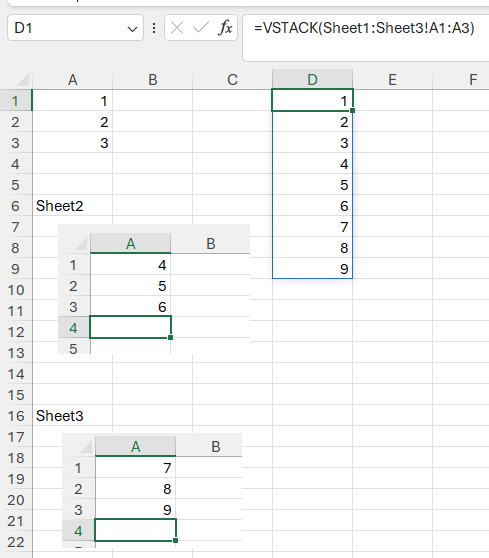The image size is (489, 558).
Task: Click the VSTACK formula text in formula bar
Action: coord(364,28)
